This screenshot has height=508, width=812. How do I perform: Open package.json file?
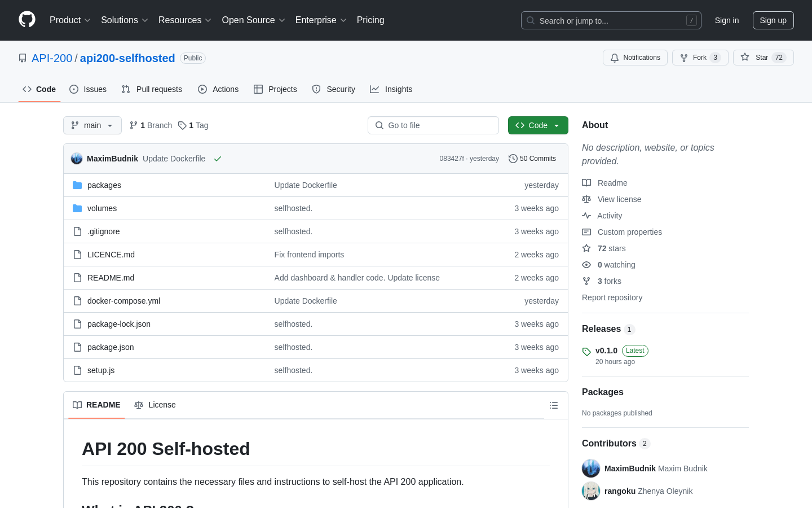[x=111, y=347]
